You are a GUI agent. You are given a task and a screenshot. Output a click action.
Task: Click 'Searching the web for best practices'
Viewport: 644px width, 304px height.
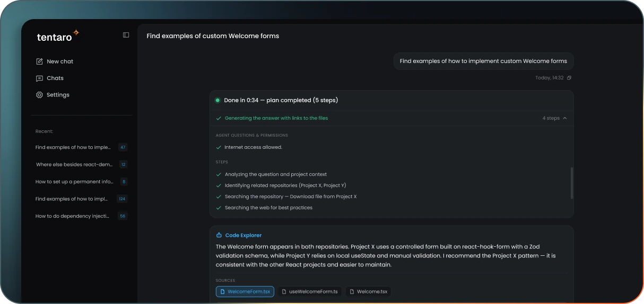click(268, 208)
